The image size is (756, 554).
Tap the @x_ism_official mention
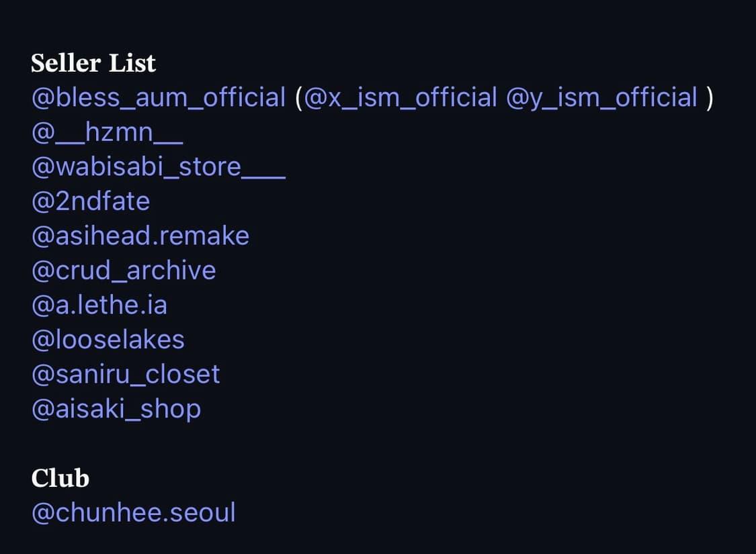click(402, 98)
